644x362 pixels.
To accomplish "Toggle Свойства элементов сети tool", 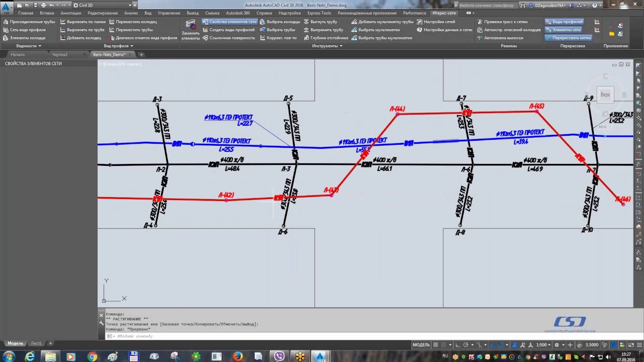I will click(x=229, y=22).
